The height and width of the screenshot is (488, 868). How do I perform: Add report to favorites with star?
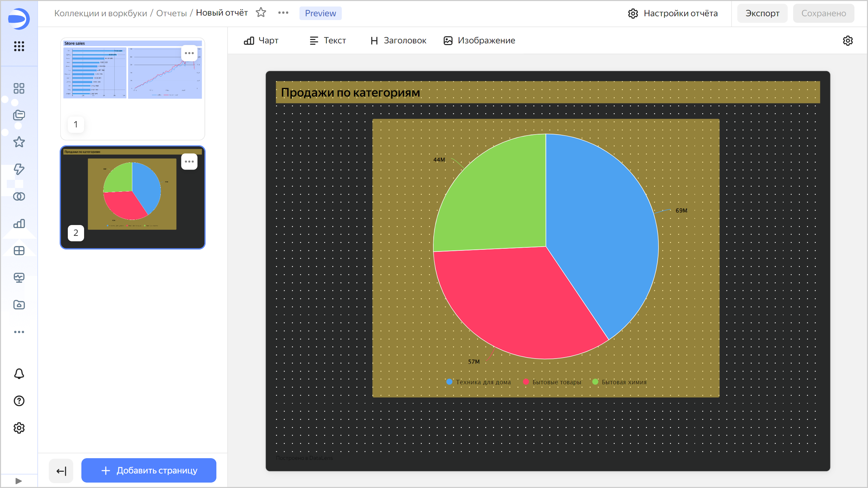(x=261, y=13)
